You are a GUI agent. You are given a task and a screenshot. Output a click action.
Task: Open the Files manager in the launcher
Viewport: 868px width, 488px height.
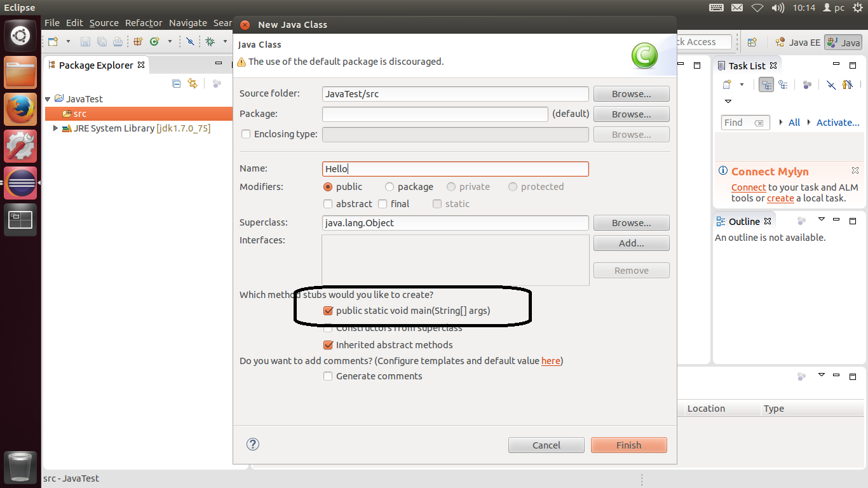click(x=20, y=72)
